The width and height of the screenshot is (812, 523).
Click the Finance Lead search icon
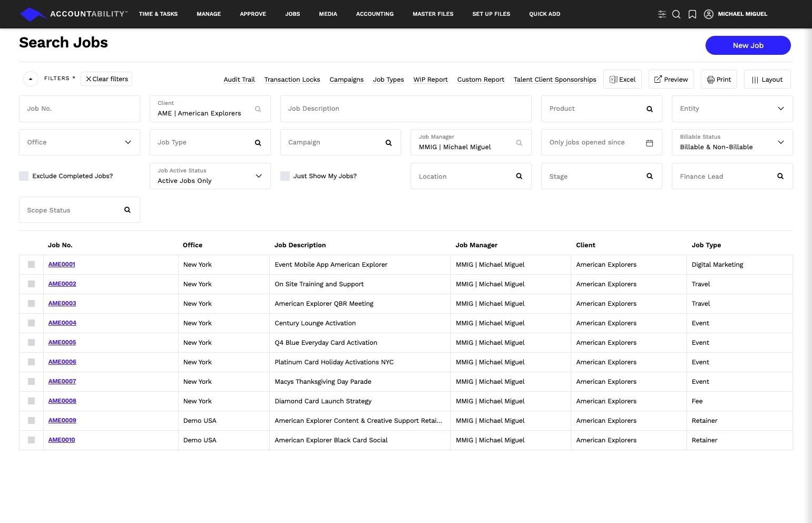pyautogui.click(x=780, y=176)
